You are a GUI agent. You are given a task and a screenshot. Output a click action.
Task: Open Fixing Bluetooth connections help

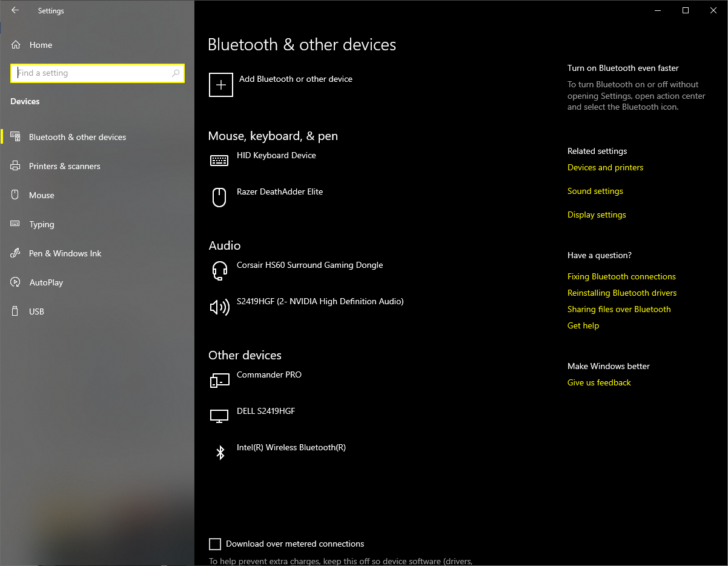click(x=621, y=276)
